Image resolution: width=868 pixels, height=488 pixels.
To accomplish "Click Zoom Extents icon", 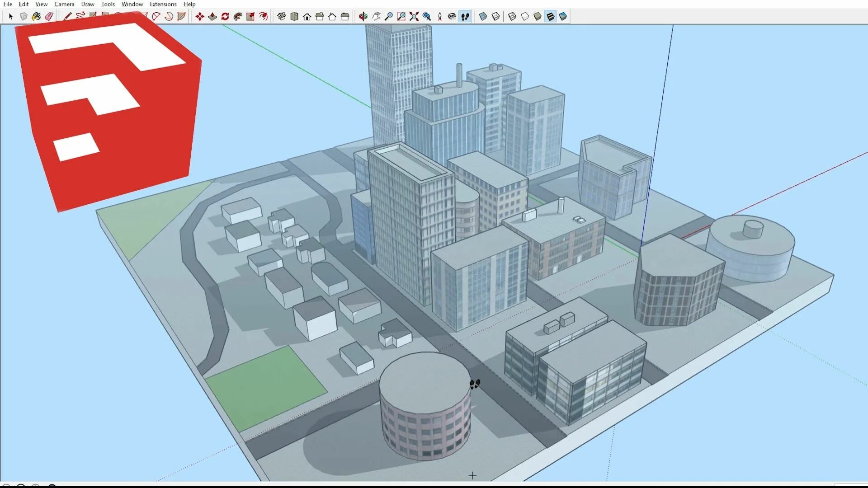I will coord(414,17).
